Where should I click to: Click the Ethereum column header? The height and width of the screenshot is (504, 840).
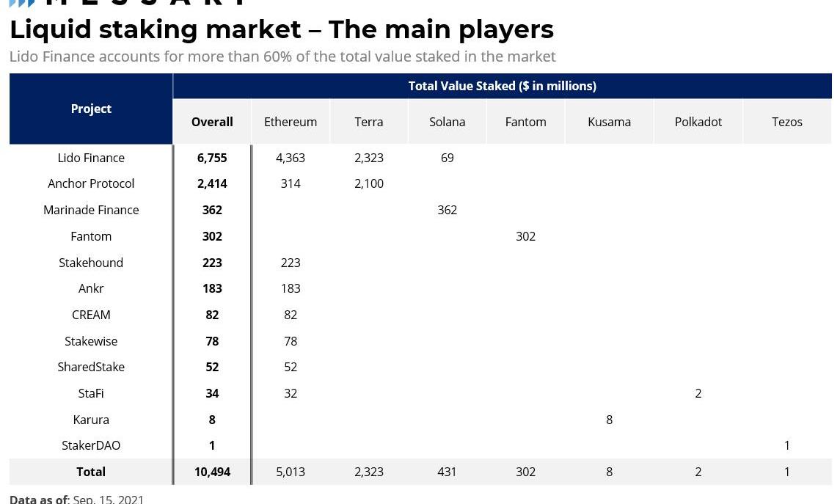point(291,122)
